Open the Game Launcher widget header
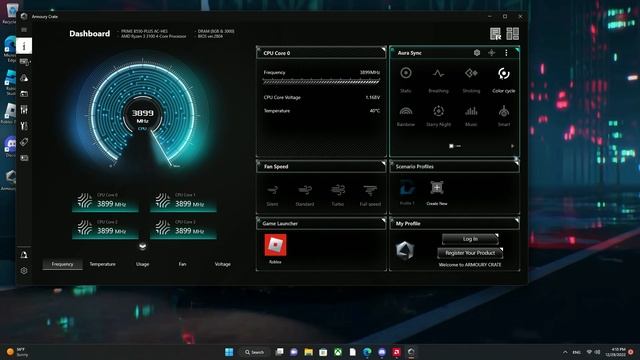Screen dimensions: 640x360 point(321,224)
